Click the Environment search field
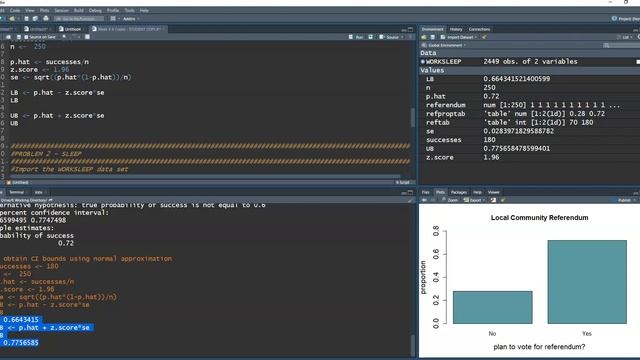This screenshot has width=640, height=360. click(x=622, y=45)
